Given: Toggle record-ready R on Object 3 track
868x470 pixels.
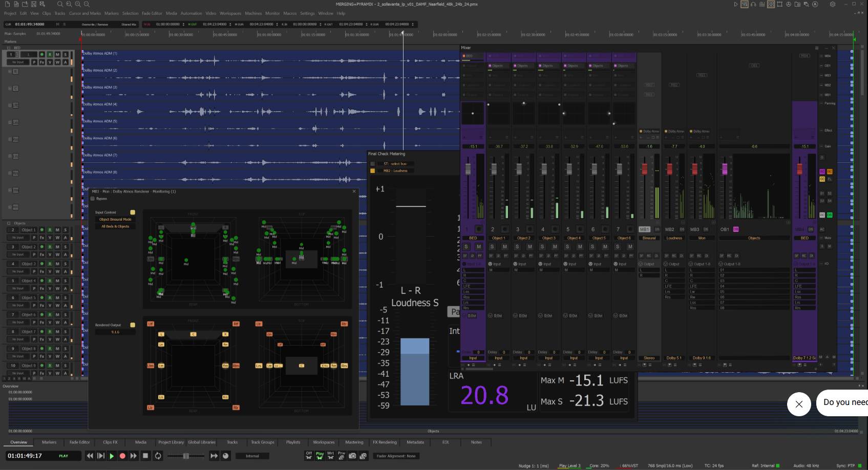Looking at the screenshot, I should [x=50, y=264].
